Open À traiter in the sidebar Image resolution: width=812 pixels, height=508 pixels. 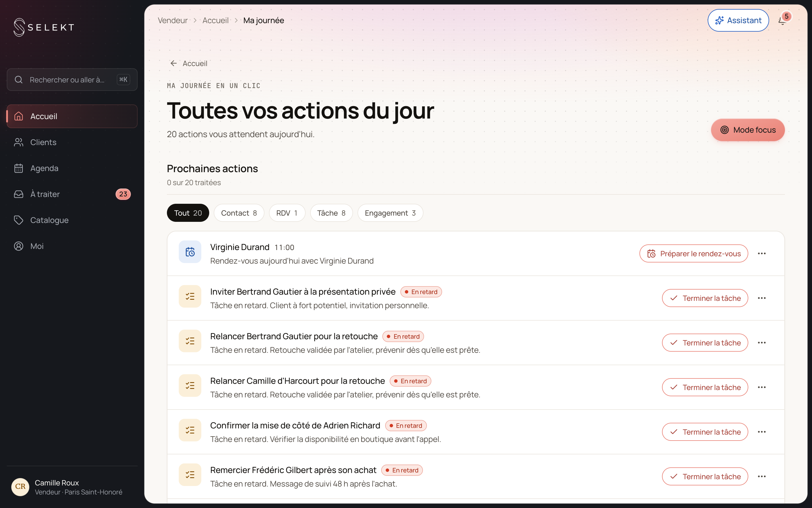pos(72,194)
